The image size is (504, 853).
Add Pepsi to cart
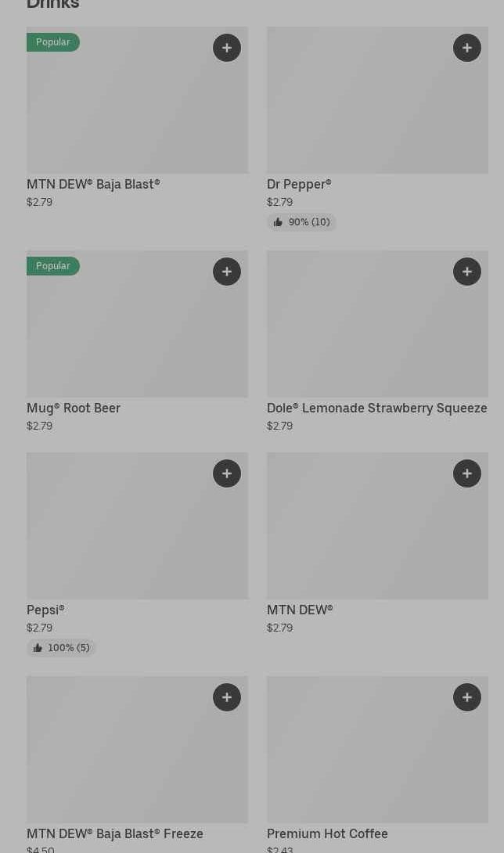(x=227, y=473)
